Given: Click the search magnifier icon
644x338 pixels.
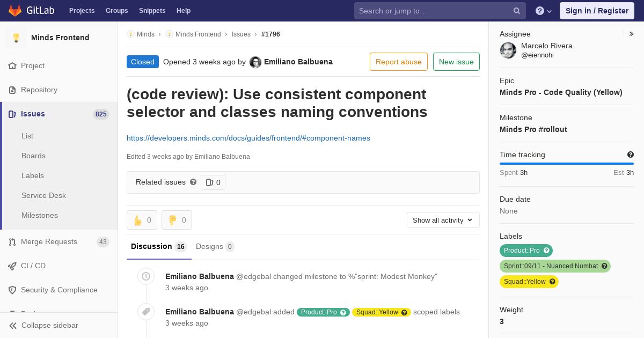Looking at the screenshot, I should tap(517, 11).
